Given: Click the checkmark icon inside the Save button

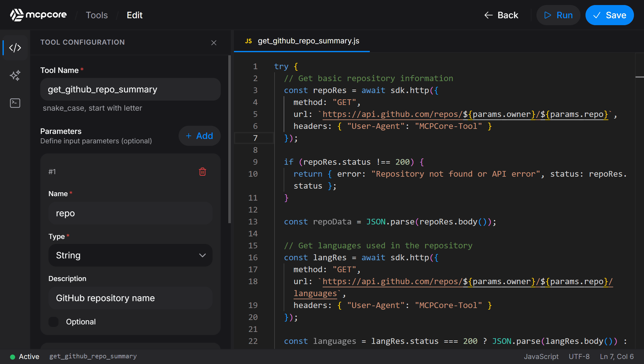Looking at the screenshot, I should [x=597, y=15].
